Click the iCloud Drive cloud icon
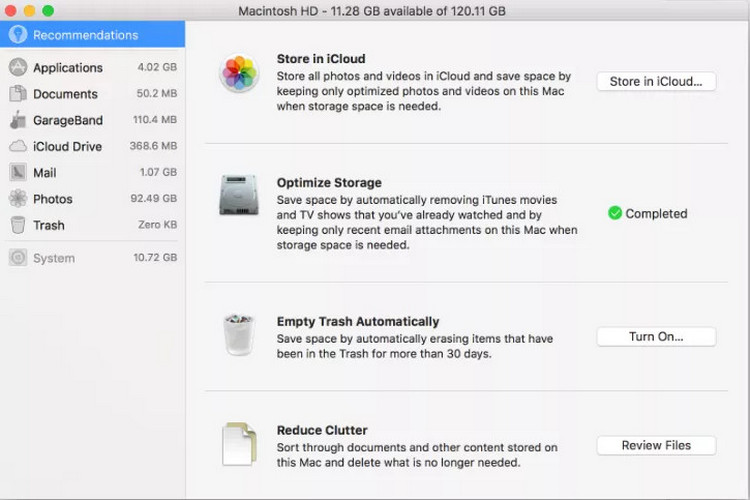 17,146
